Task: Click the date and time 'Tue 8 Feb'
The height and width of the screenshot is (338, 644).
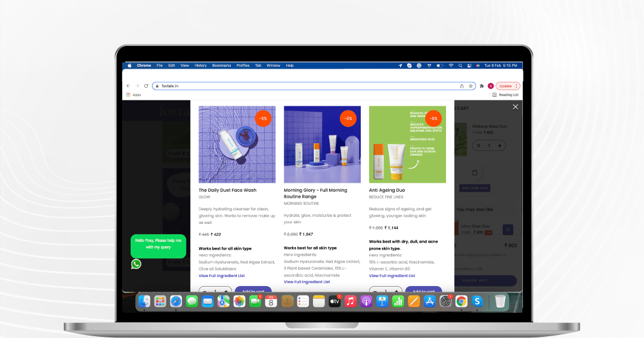Action: [x=501, y=65]
